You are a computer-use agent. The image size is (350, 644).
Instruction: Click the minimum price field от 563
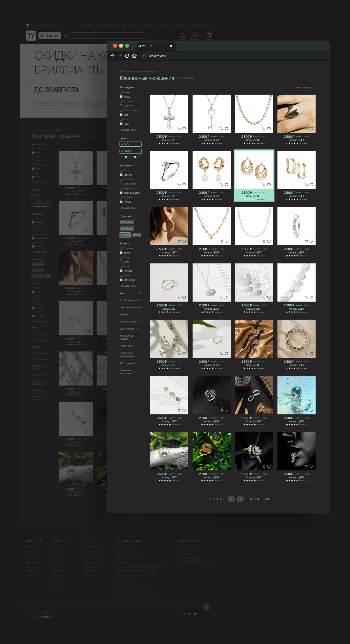coord(131,144)
